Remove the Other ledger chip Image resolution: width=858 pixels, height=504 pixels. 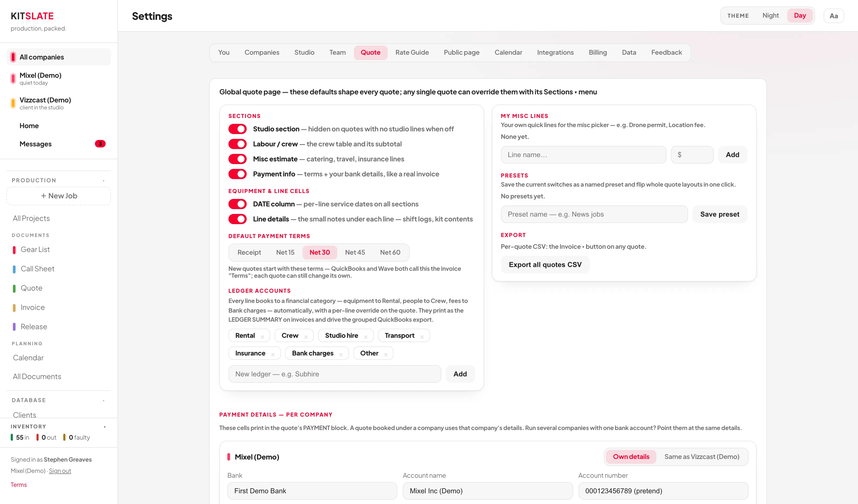(x=386, y=354)
